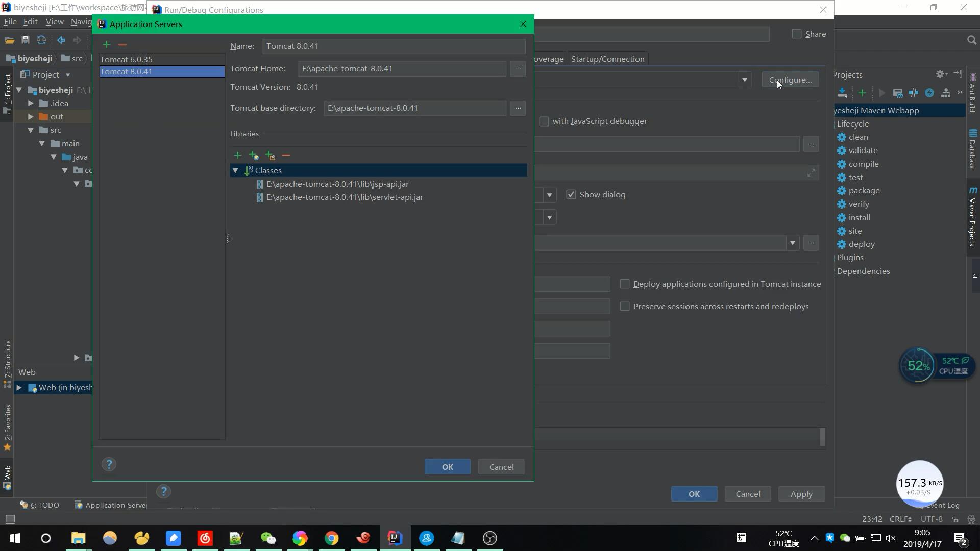Select Maven install lifecycle goal
Image resolution: width=980 pixels, height=551 pixels.
(859, 218)
